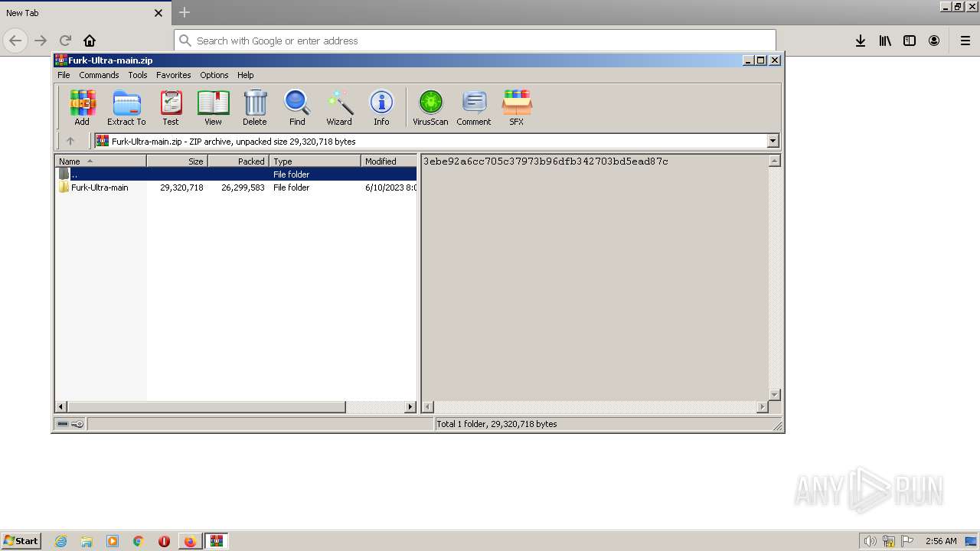This screenshot has width=980, height=551.
Task: Open the View file tool
Action: (x=213, y=107)
